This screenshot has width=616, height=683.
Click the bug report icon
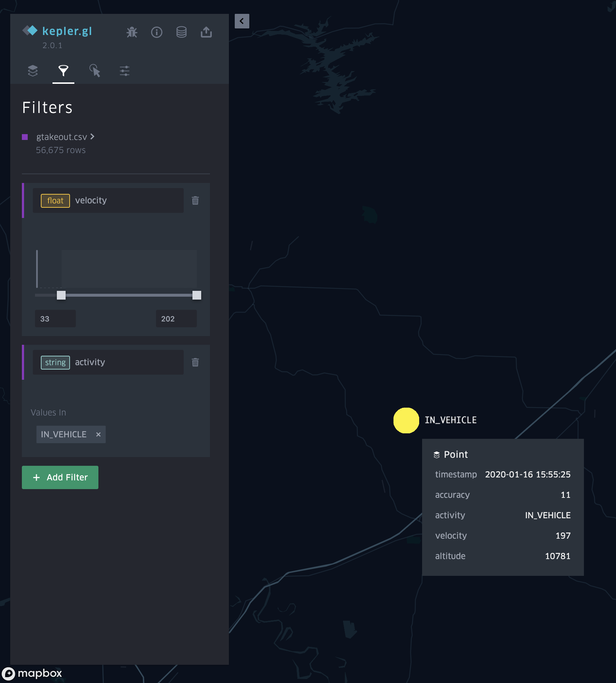pos(132,32)
